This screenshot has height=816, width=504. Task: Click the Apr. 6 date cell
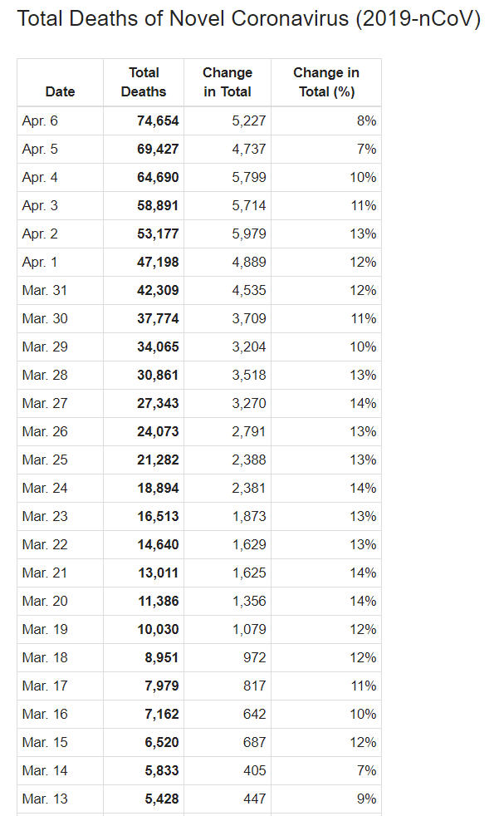click(40, 120)
